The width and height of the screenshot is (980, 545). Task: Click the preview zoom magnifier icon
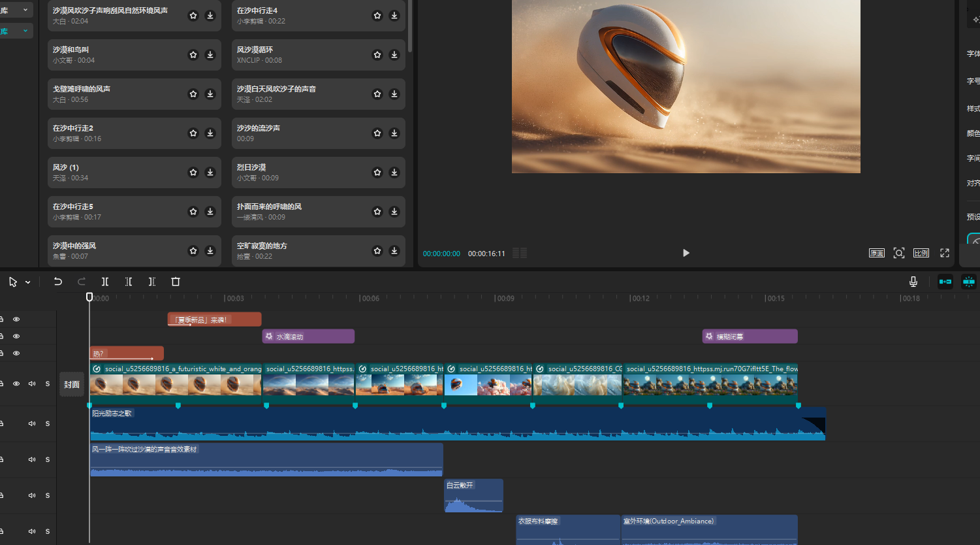(899, 253)
